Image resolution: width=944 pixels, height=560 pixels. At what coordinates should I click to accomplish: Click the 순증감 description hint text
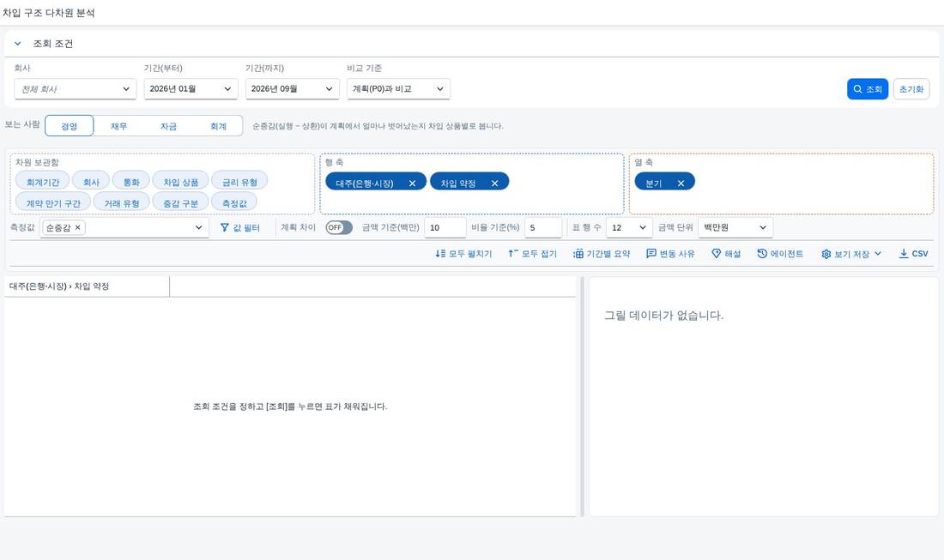tap(378, 126)
